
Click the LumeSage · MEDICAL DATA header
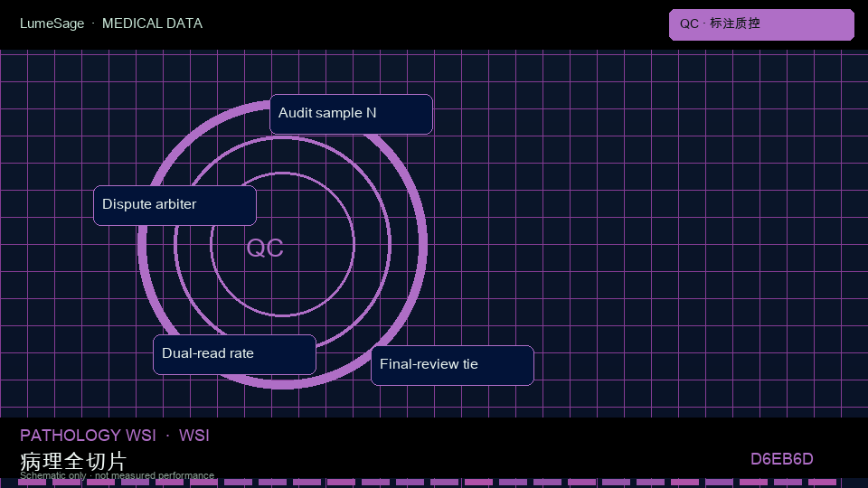(x=111, y=23)
